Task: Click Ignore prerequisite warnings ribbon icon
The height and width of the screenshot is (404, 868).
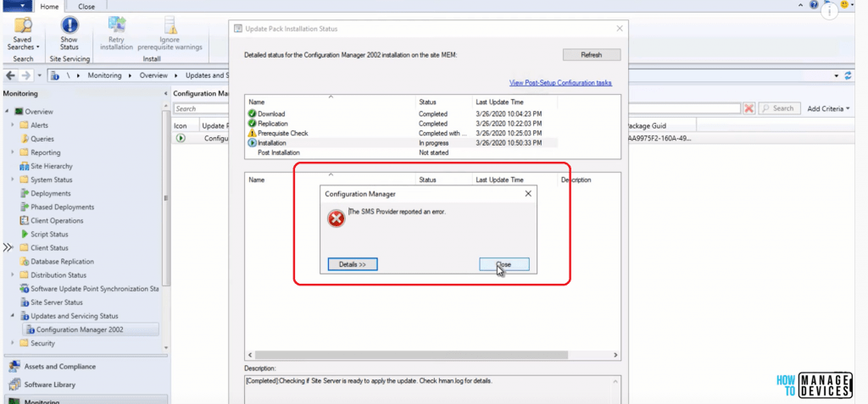Action: click(x=170, y=25)
